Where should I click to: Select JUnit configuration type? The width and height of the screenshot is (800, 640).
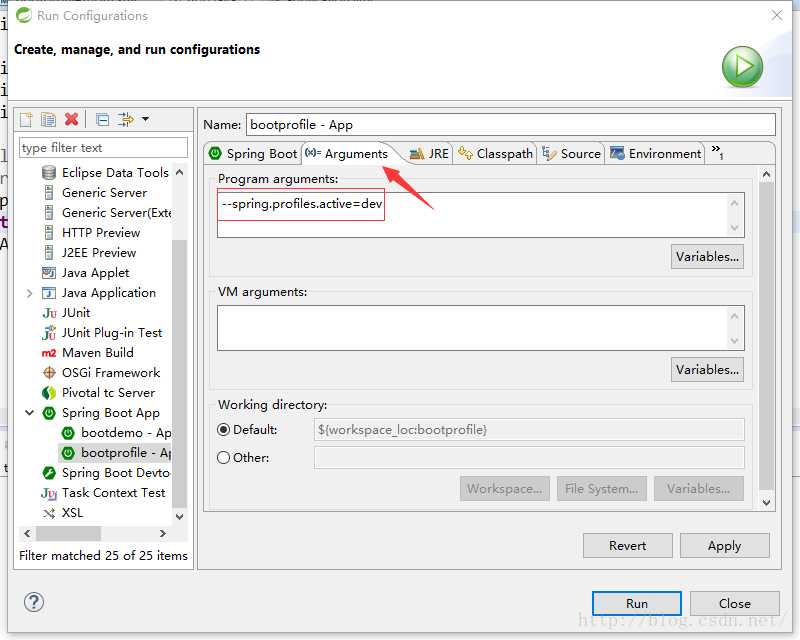[76, 312]
